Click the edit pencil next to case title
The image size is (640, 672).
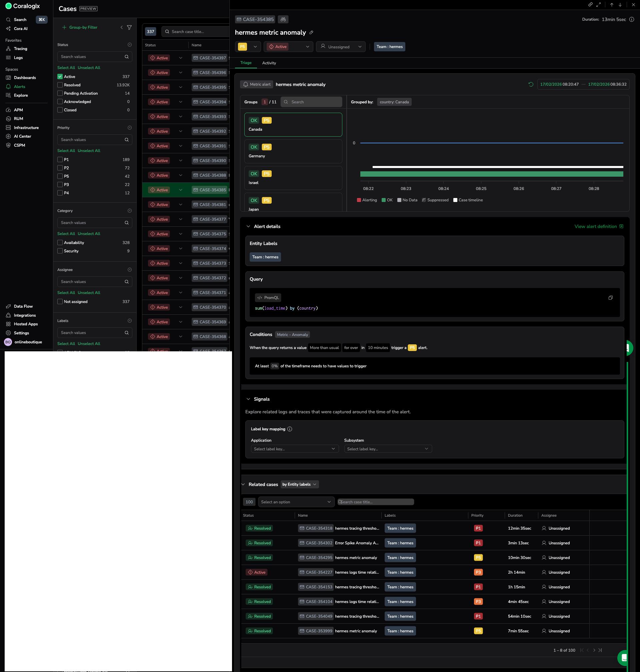pyautogui.click(x=311, y=33)
